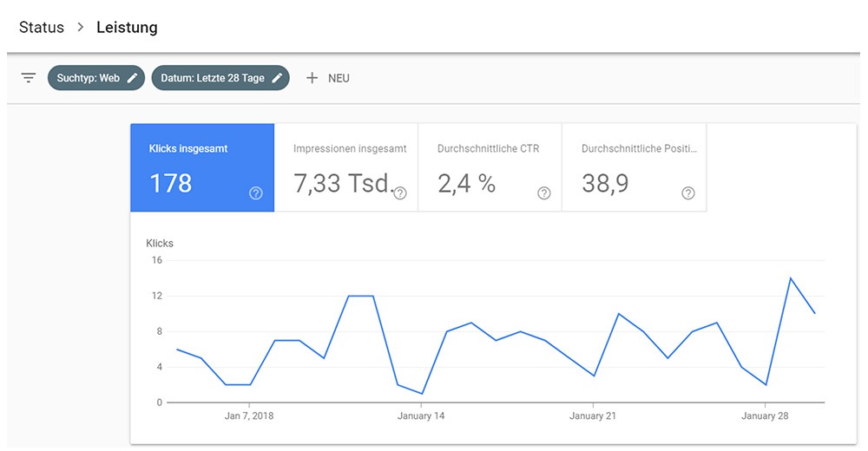Image resolution: width=868 pixels, height=451 pixels.
Task: Click the highest chart peak near January 29
Action: coord(790,278)
